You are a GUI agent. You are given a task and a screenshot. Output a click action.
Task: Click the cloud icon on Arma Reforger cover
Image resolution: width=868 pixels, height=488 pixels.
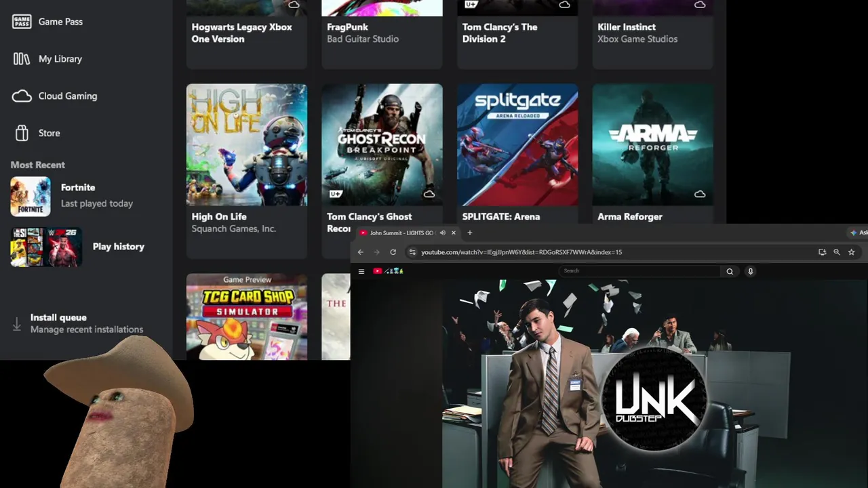click(700, 194)
